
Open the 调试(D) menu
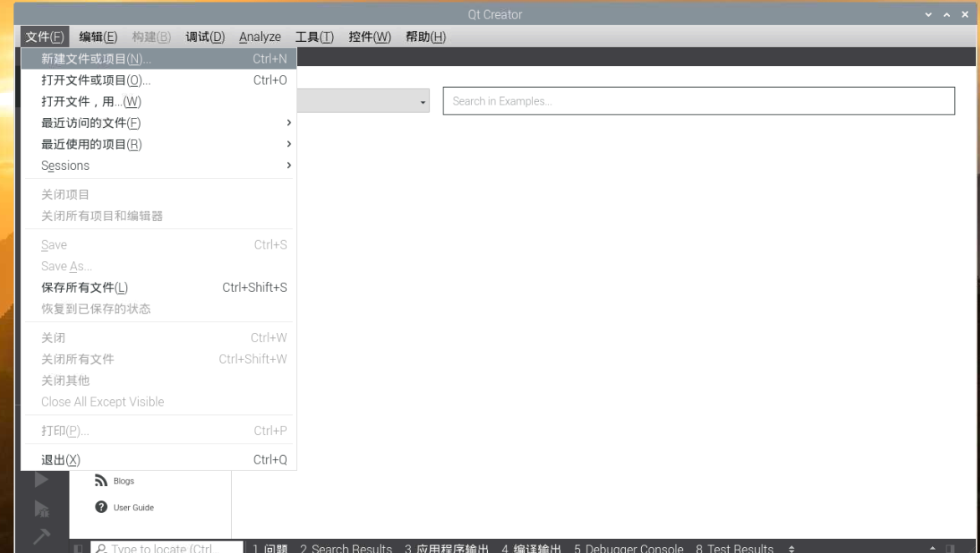tap(205, 37)
